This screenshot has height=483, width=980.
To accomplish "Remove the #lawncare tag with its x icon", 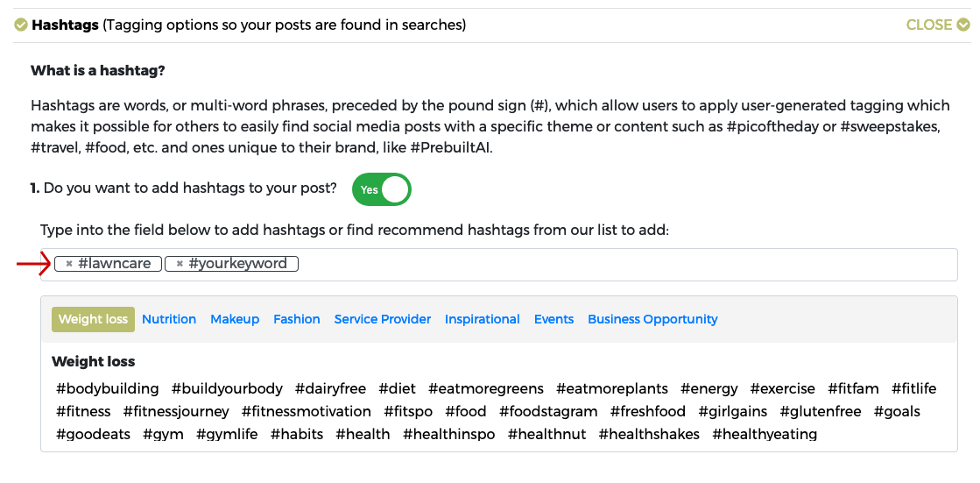I will coord(69,264).
